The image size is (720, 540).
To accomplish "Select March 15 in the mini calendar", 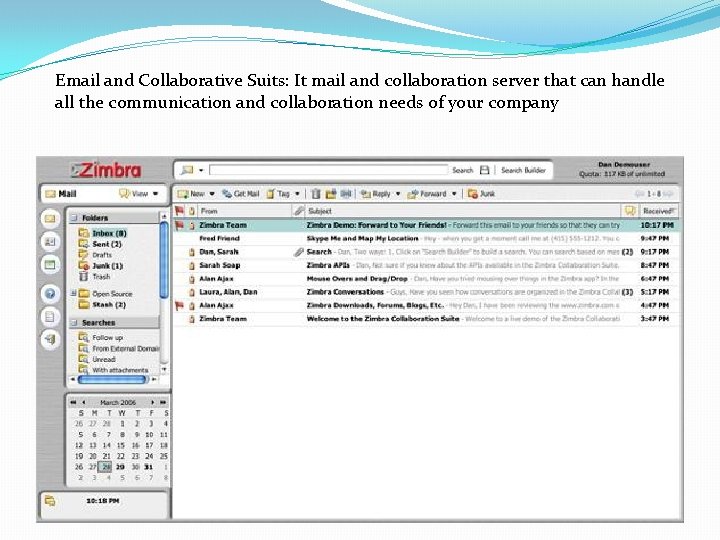I will (121, 445).
